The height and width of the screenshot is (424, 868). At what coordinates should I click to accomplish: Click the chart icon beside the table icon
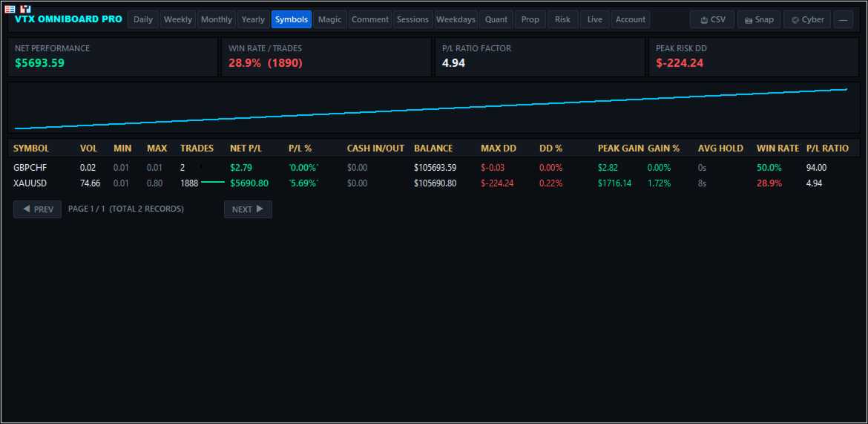click(25, 10)
